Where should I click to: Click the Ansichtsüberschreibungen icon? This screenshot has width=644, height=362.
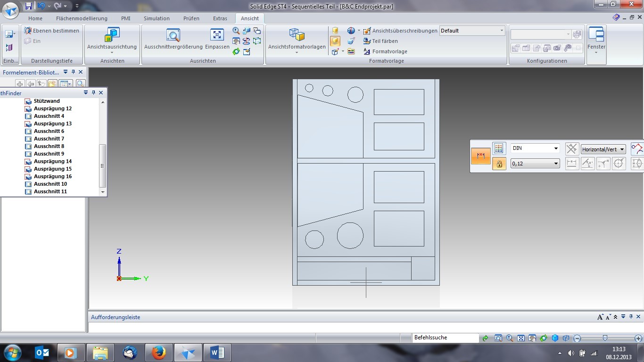click(367, 31)
